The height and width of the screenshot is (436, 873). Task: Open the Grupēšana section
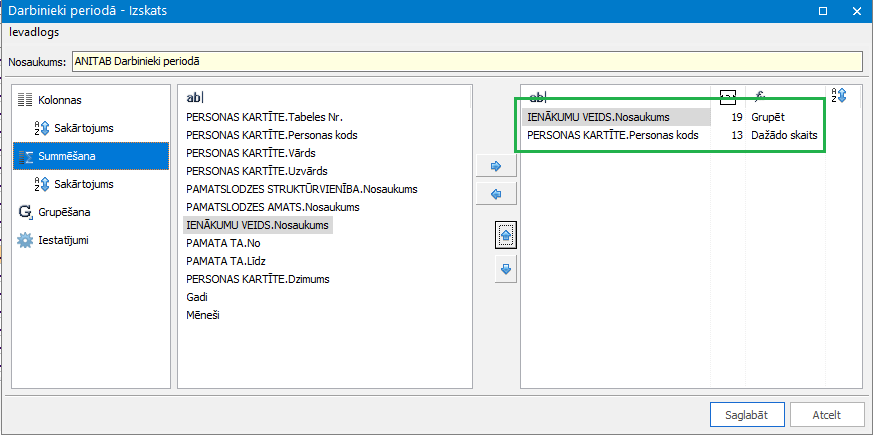(65, 212)
